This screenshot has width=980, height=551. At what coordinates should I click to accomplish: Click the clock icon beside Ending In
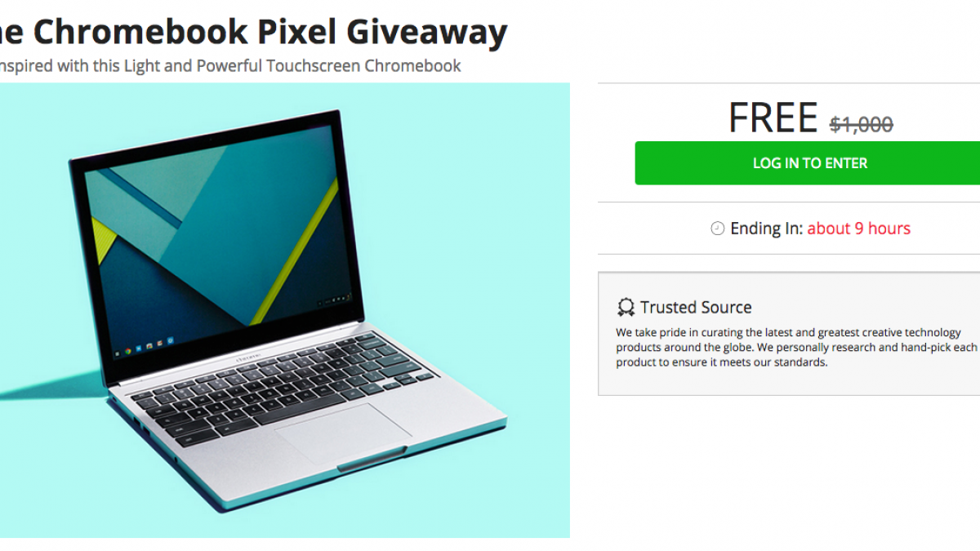click(717, 229)
